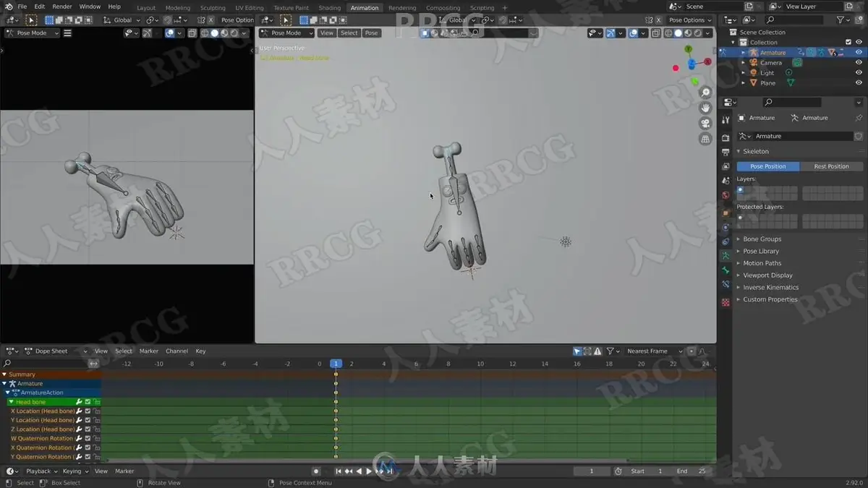The width and height of the screenshot is (868, 488).
Task: Hide the Camera in the outliner
Action: (859, 62)
